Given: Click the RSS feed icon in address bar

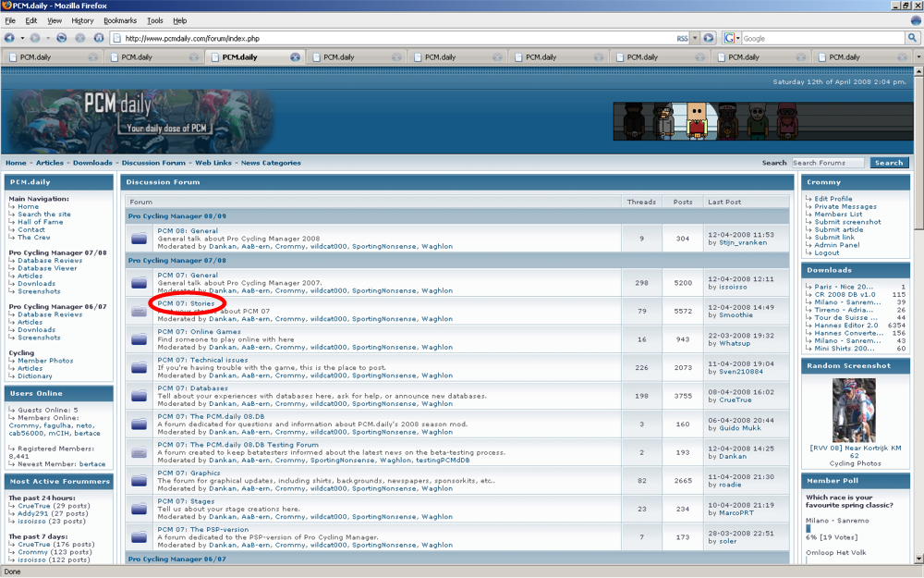Looking at the screenshot, I should (x=684, y=38).
